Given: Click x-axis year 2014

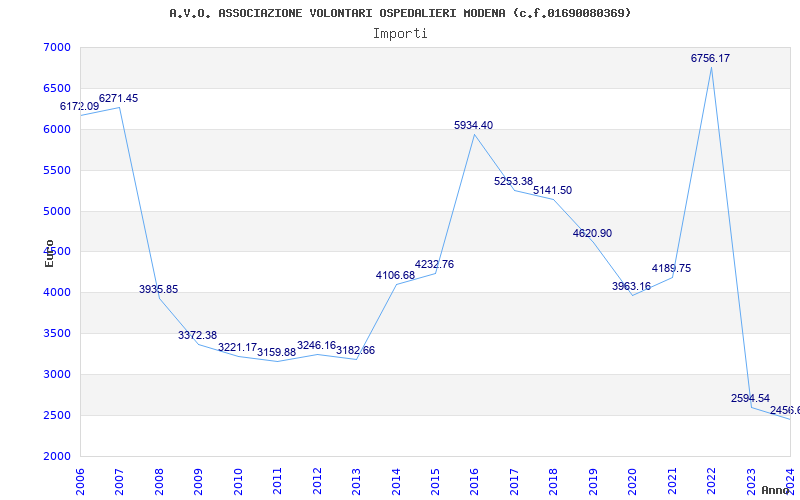Looking at the screenshot, I should (x=396, y=482).
